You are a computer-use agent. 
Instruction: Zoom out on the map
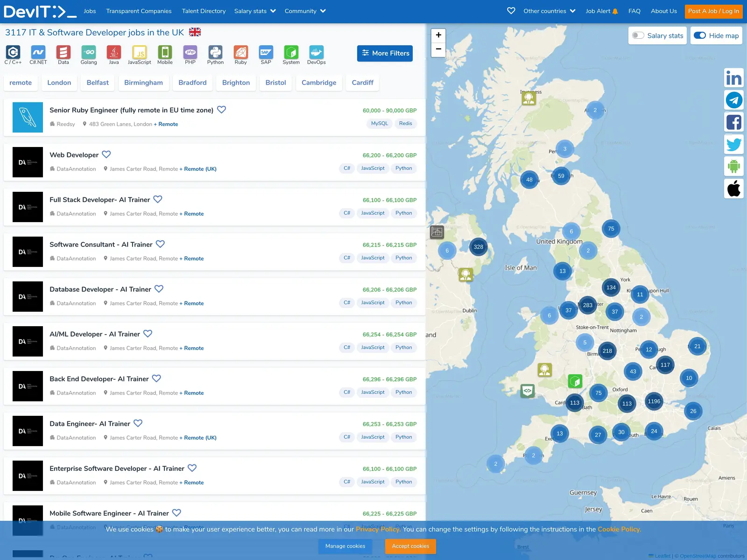pos(438,49)
